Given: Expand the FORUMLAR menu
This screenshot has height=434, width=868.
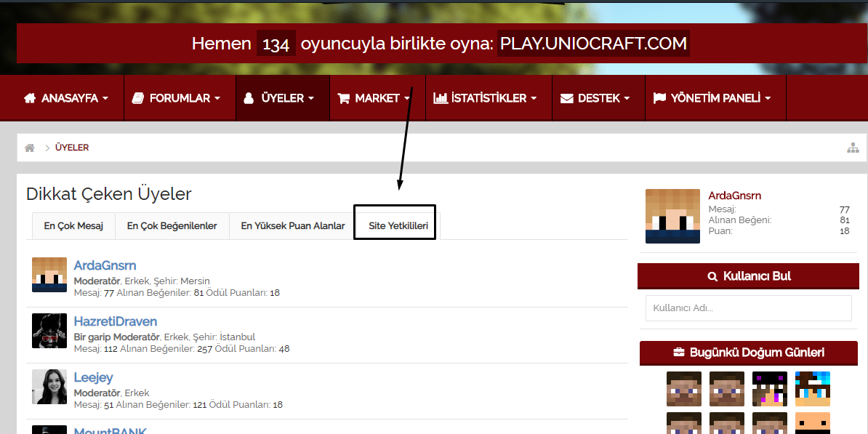Looking at the screenshot, I should pos(176,98).
